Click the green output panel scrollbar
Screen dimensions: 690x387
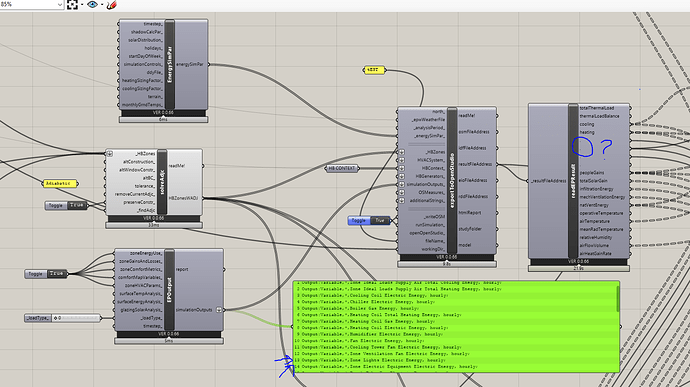coord(618,298)
